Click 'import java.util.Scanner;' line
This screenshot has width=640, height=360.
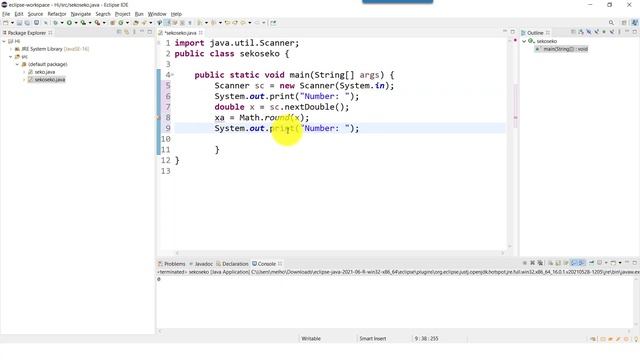[x=237, y=43]
